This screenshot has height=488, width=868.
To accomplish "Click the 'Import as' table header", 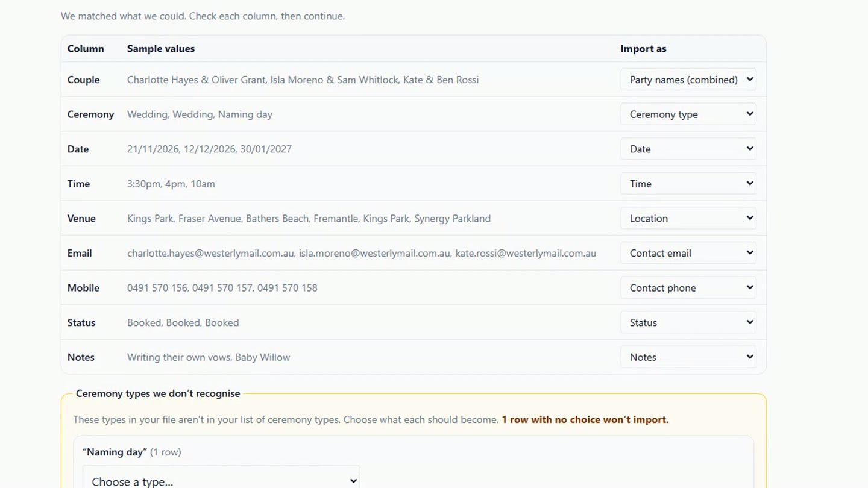I will [643, 49].
